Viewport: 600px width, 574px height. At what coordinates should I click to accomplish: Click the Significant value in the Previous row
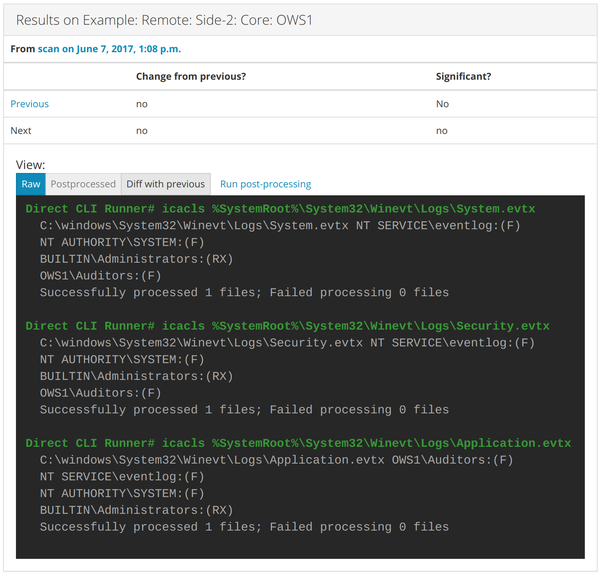tap(442, 104)
